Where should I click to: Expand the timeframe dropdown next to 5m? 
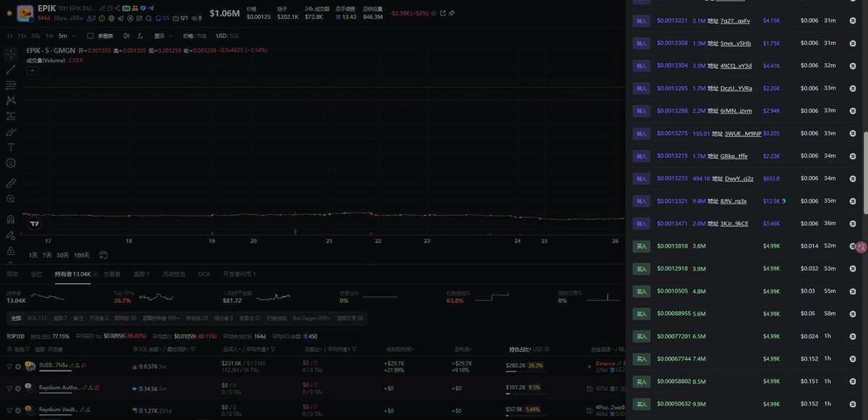pyautogui.click(x=74, y=35)
